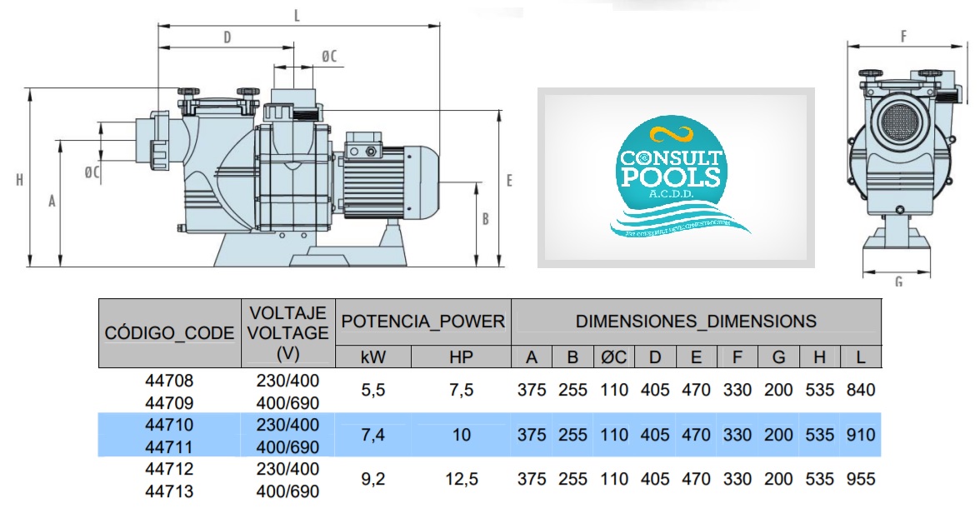Select the H height label in the diagram
This screenshot has width=980, height=523.
[18, 180]
